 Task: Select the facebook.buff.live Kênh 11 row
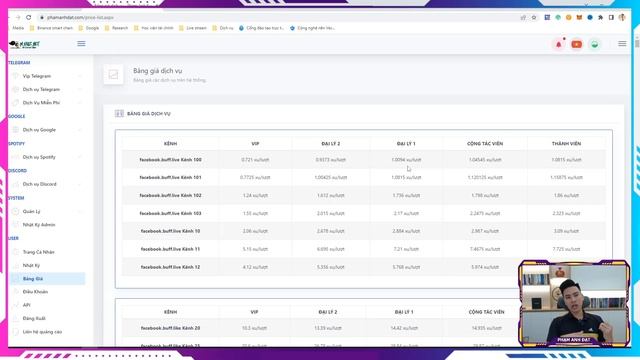364,249
